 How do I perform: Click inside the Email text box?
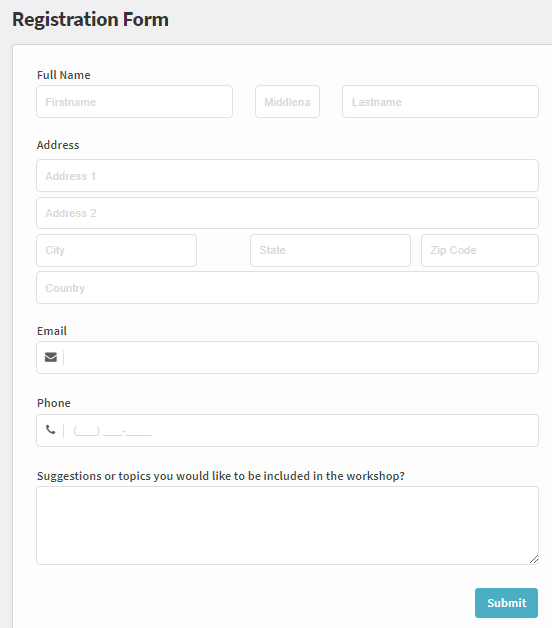click(x=300, y=357)
